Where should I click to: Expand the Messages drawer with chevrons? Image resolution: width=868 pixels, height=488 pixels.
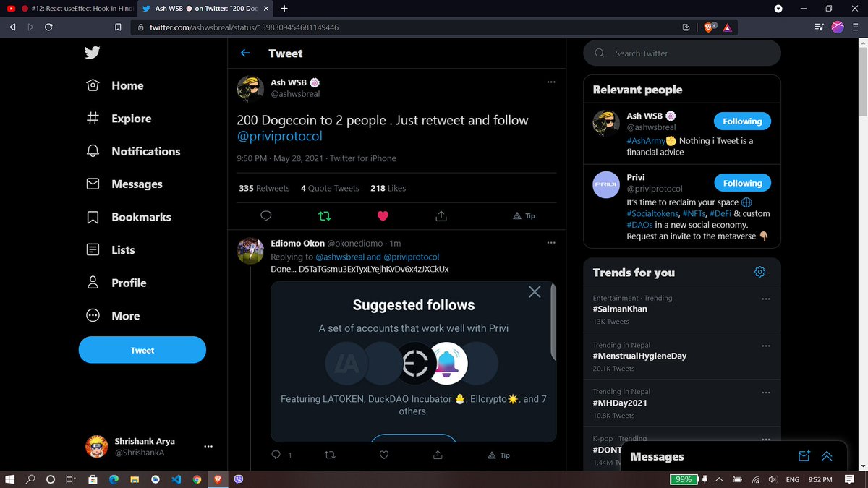pyautogui.click(x=827, y=456)
